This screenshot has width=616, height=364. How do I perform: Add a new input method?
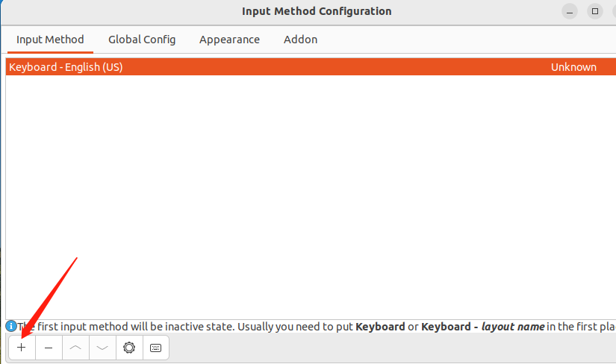(22, 348)
